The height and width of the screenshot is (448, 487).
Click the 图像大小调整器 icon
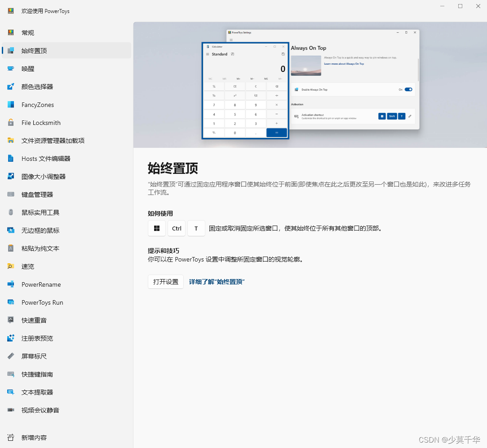click(11, 177)
